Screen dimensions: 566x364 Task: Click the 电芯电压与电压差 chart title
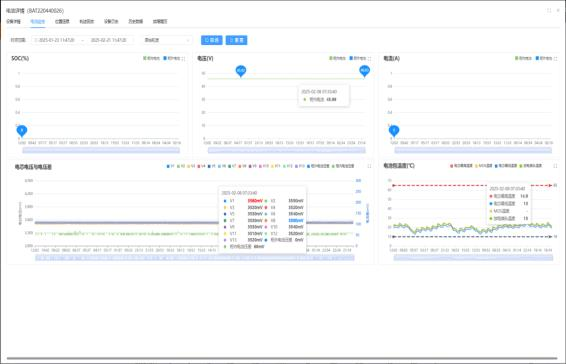pos(33,167)
